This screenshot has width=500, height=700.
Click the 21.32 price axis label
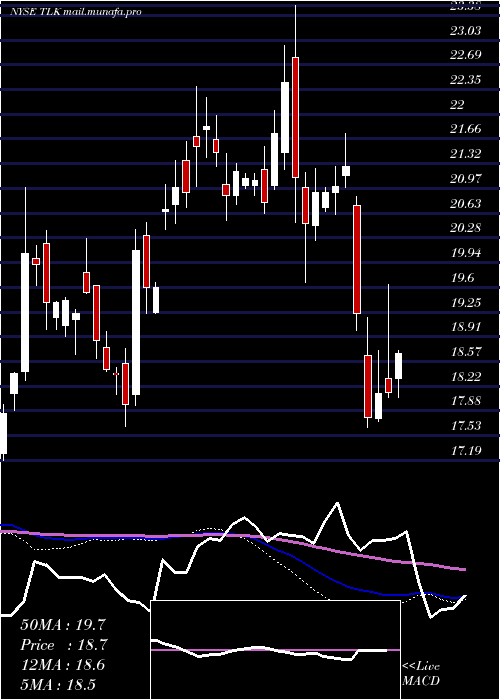point(466,154)
